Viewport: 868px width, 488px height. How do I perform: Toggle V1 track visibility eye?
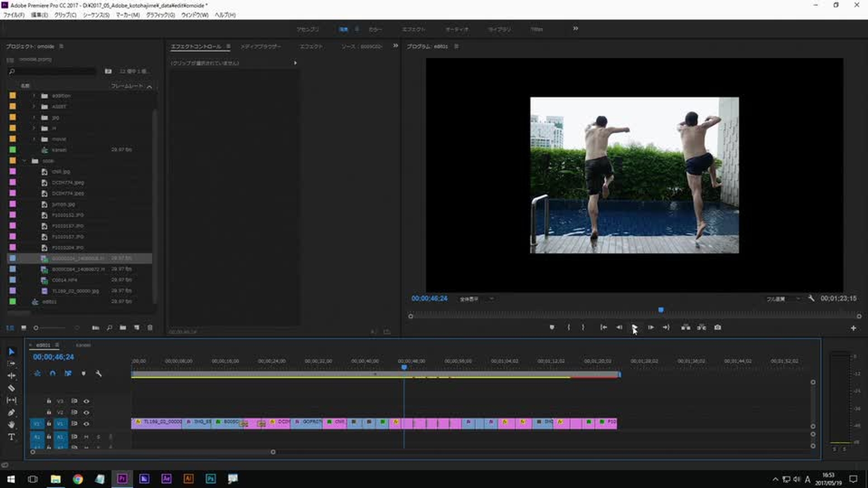(86, 424)
